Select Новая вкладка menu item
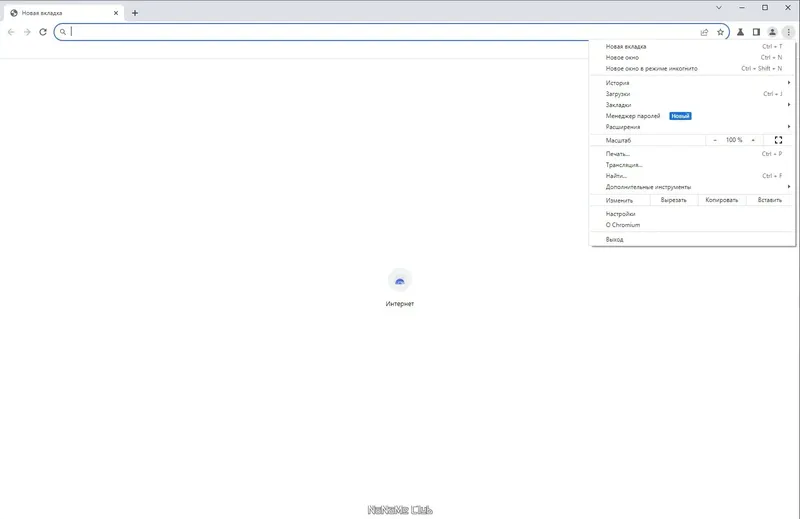 pos(692,46)
